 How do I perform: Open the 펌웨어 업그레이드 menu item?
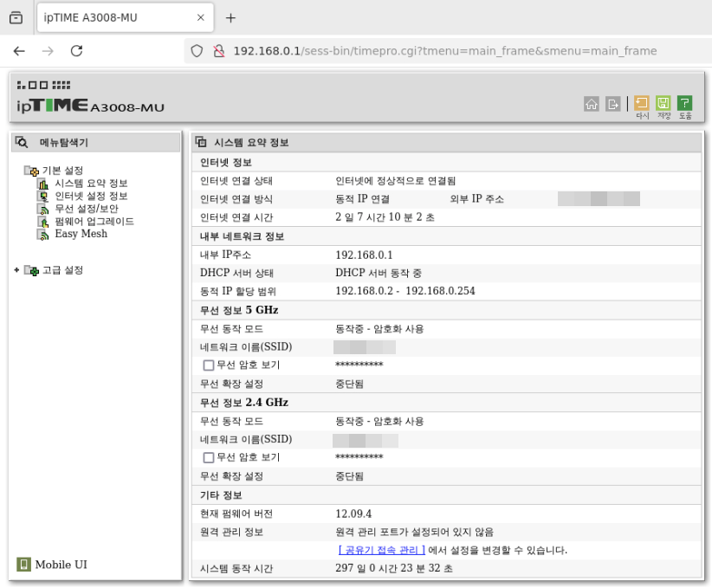point(94,222)
